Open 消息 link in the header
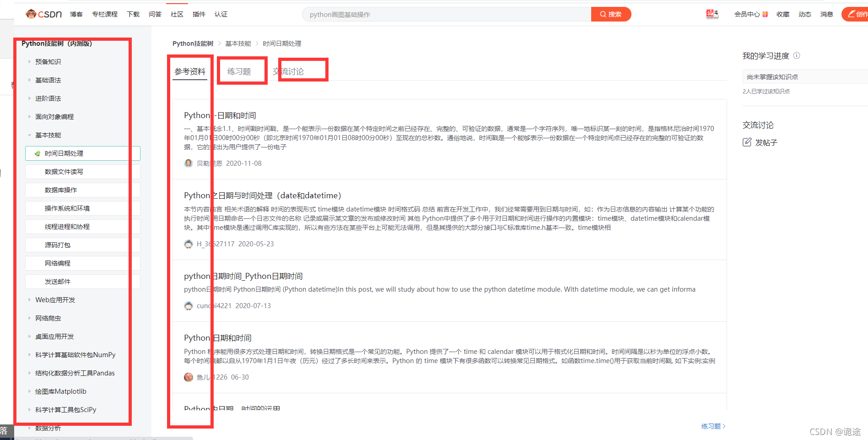 point(827,14)
